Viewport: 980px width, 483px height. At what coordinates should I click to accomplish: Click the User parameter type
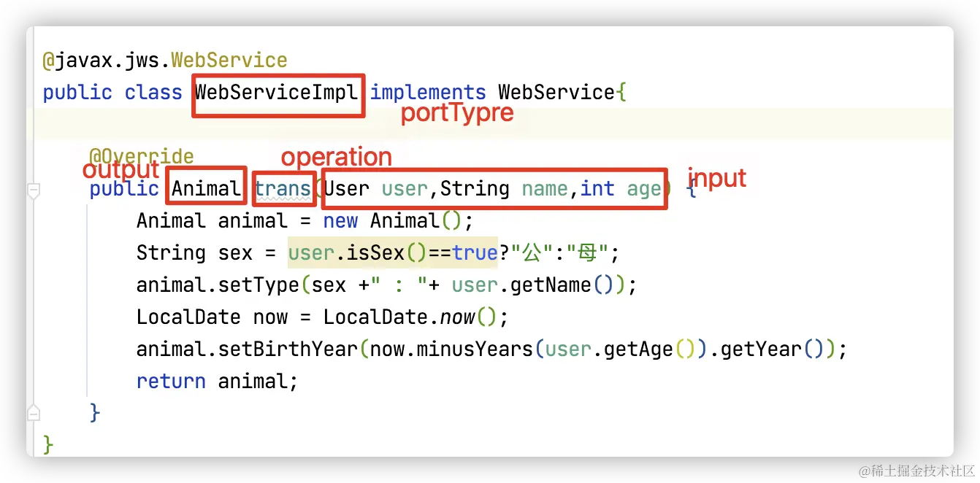tap(347, 189)
